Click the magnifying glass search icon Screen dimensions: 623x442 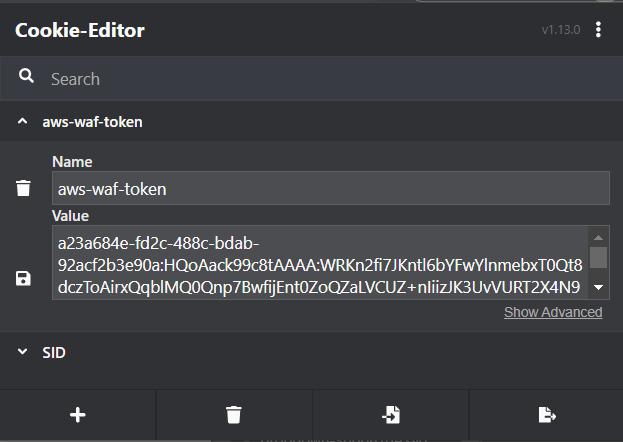click(26, 76)
